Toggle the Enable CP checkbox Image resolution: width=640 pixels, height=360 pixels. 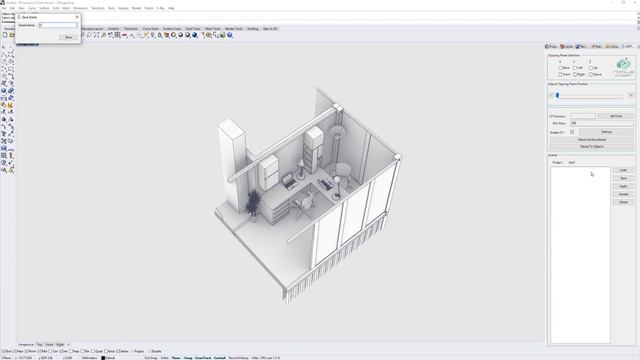click(572, 132)
